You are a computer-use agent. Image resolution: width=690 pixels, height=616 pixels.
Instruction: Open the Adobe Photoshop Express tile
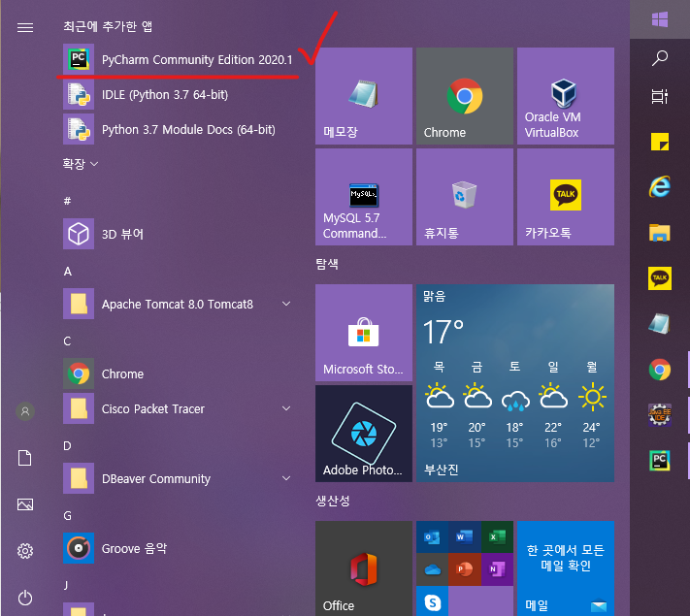click(364, 434)
